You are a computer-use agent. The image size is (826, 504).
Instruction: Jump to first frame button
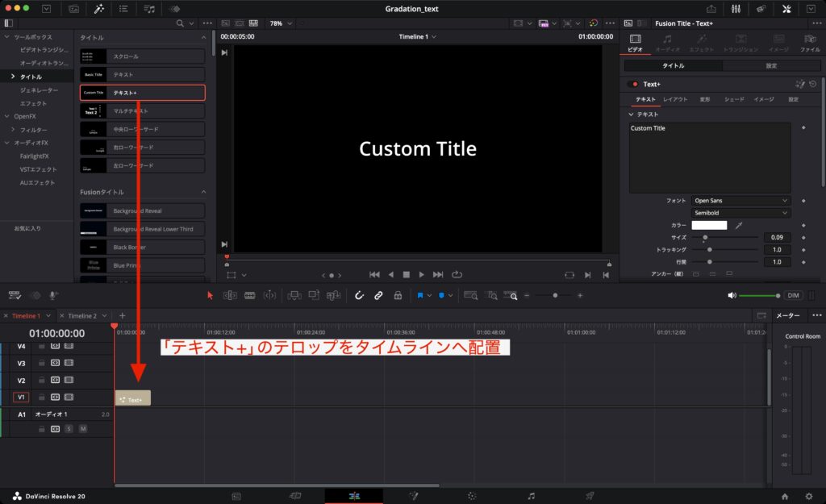click(x=374, y=274)
